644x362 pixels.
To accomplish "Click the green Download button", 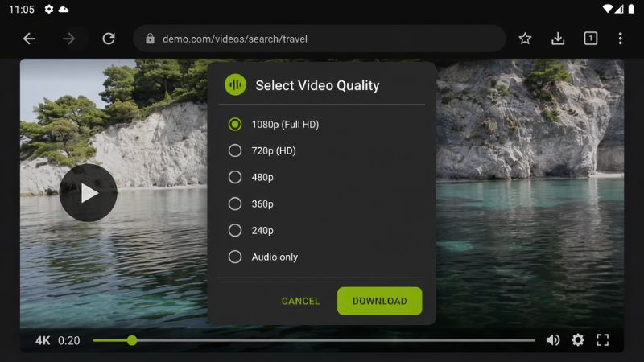I will [x=379, y=301].
